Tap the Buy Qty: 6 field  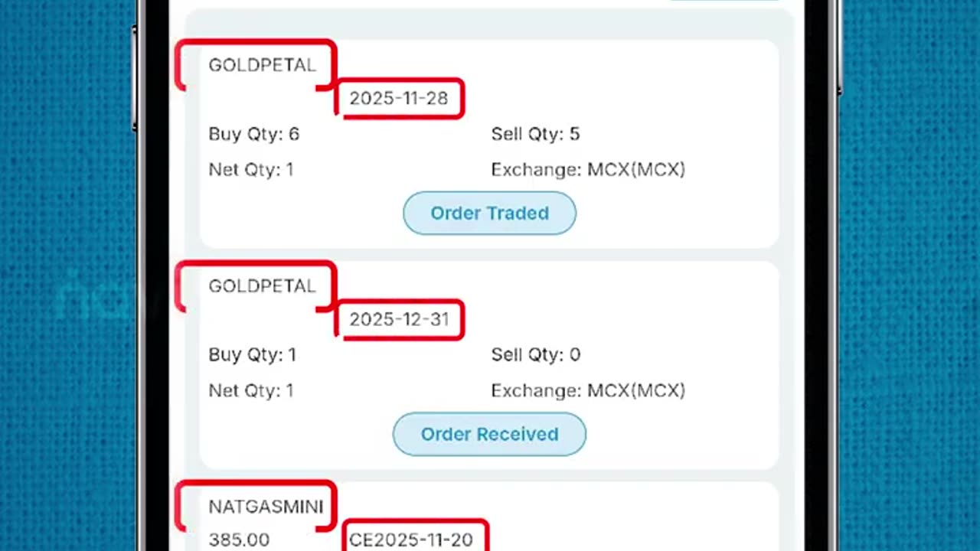[x=253, y=134]
